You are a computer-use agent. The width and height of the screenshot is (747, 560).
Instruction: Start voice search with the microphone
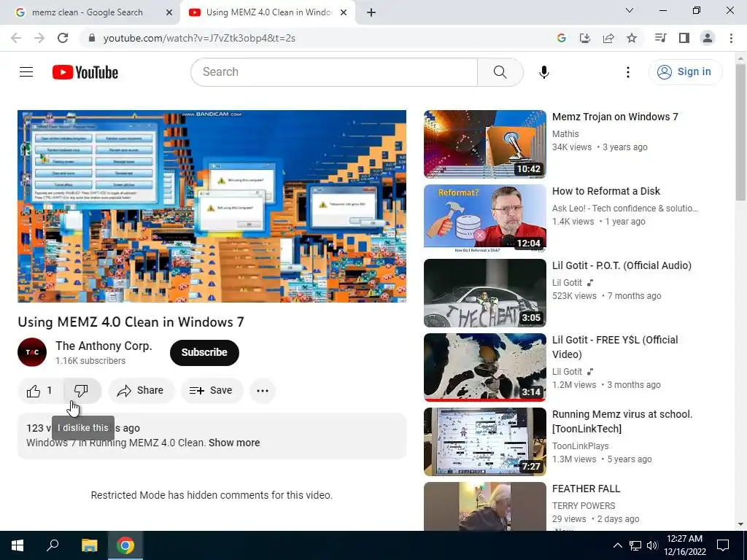click(x=543, y=72)
